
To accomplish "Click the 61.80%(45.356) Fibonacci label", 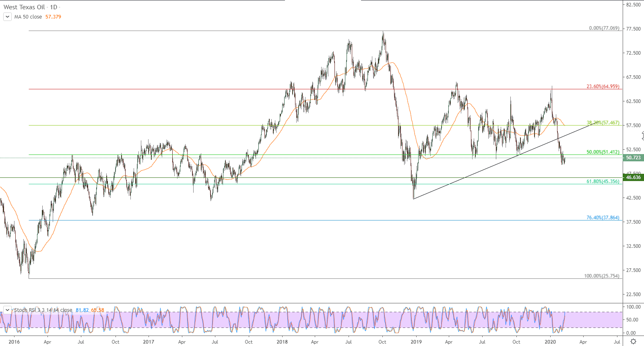I will click(x=603, y=181).
